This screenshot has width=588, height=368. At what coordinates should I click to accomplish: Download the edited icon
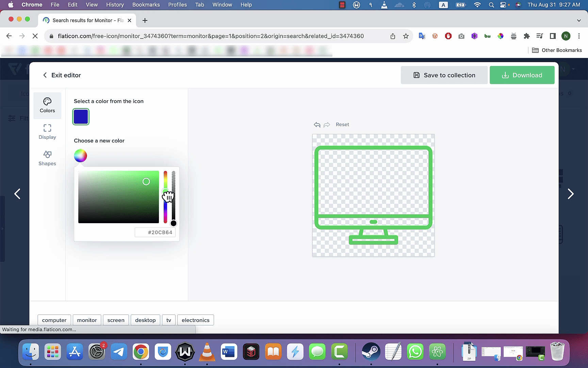(x=522, y=75)
